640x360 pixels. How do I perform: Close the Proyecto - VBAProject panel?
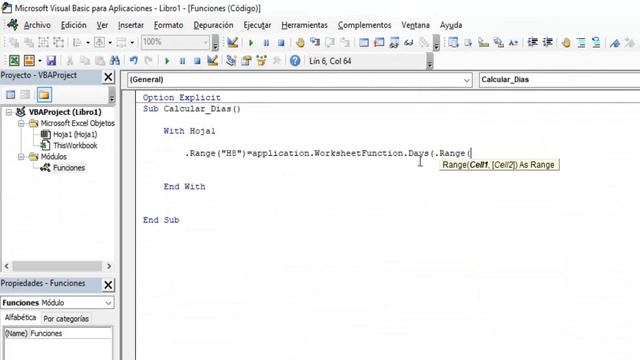tap(108, 77)
